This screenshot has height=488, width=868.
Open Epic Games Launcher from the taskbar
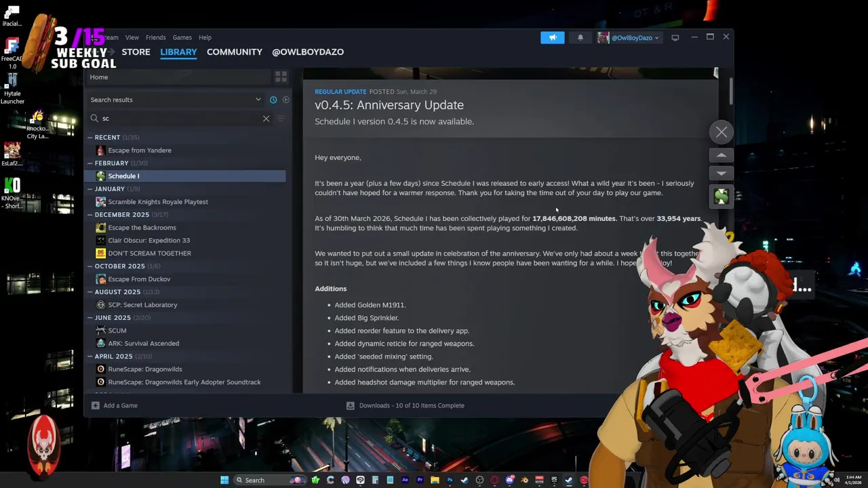(554, 480)
